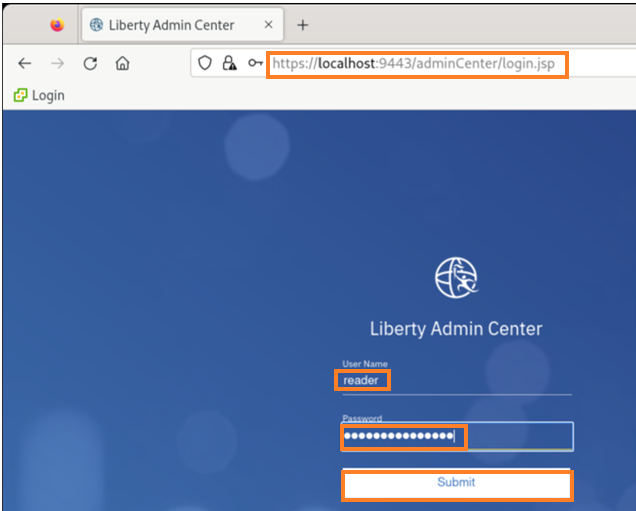Open the browser home page

tap(122, 63)
